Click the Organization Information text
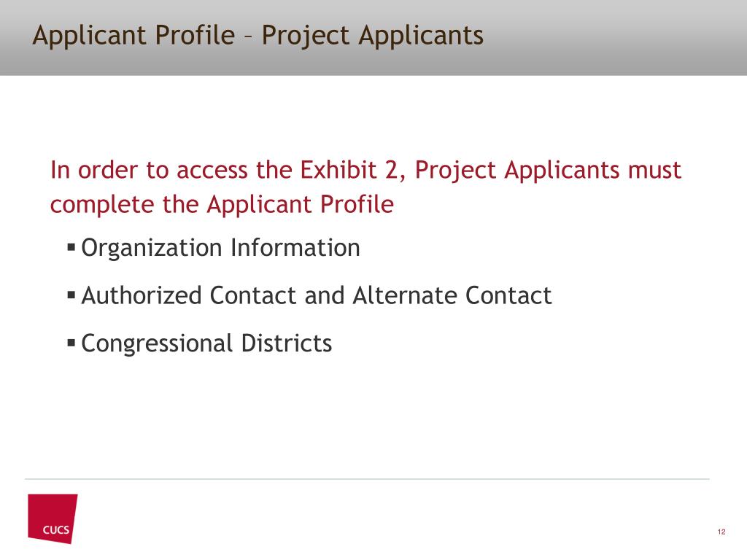 pyautogui.click(x=220, y=249)
